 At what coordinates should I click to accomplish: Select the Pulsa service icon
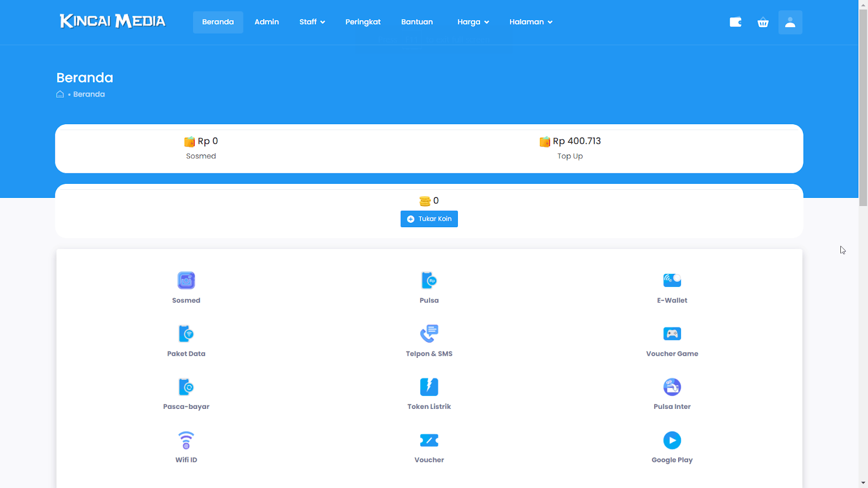coord(429,280)
